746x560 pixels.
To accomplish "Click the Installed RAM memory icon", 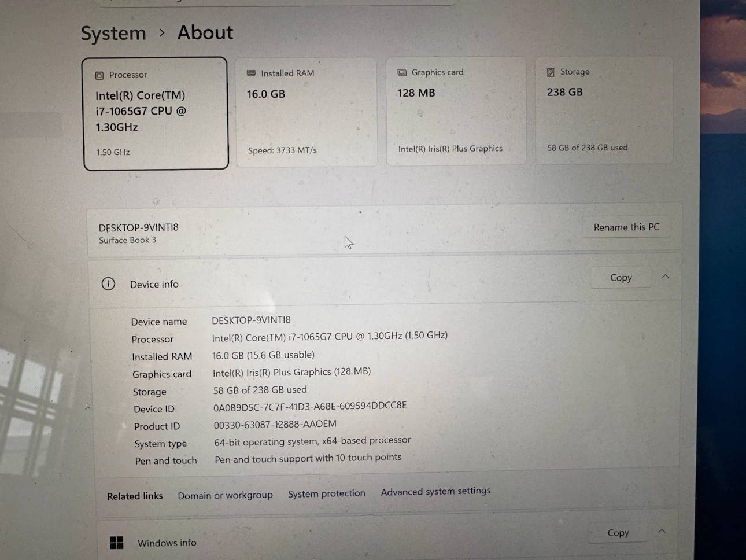I will pos(251,73).
